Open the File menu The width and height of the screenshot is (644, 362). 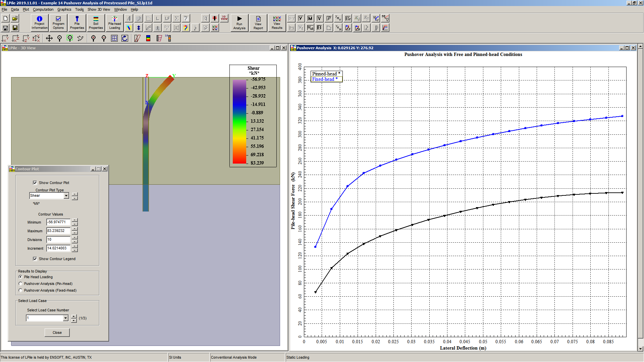[x=4, y=9]
